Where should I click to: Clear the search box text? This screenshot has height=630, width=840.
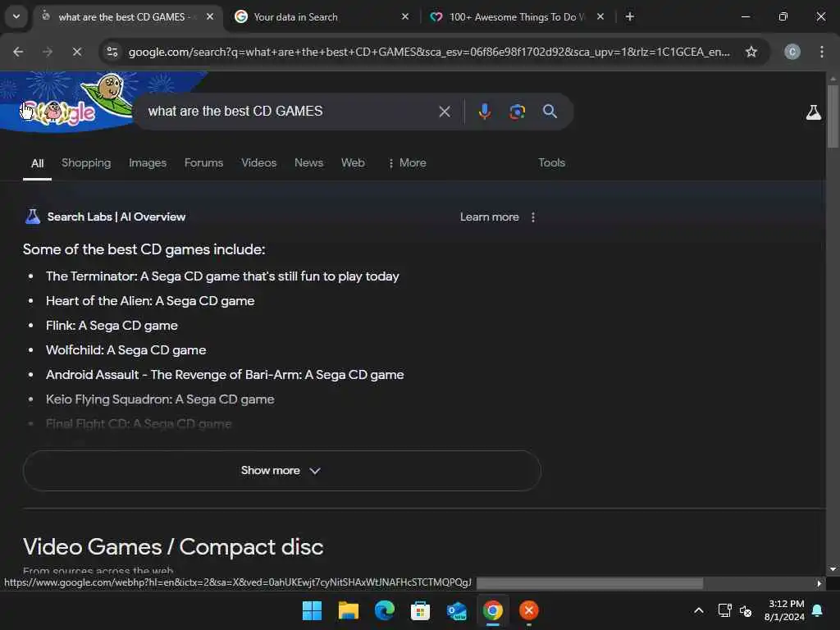(x=445, y=112)
